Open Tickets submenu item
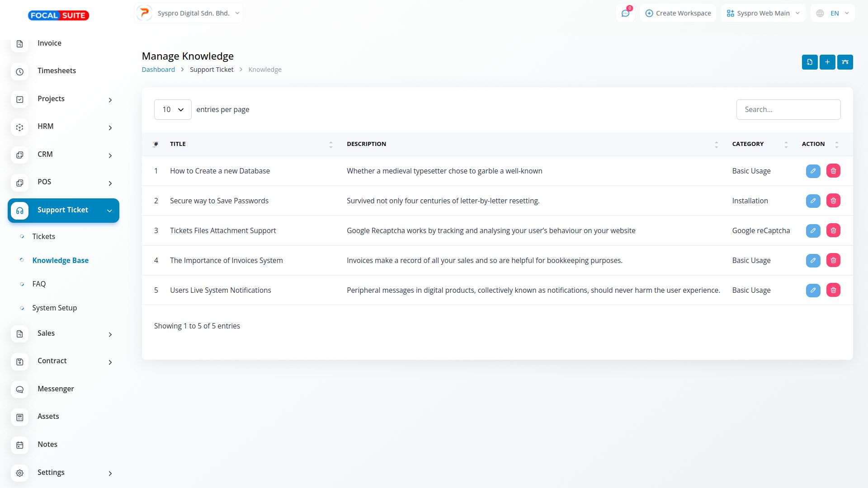The image size is (868, 488). click(x=43, y=236)
